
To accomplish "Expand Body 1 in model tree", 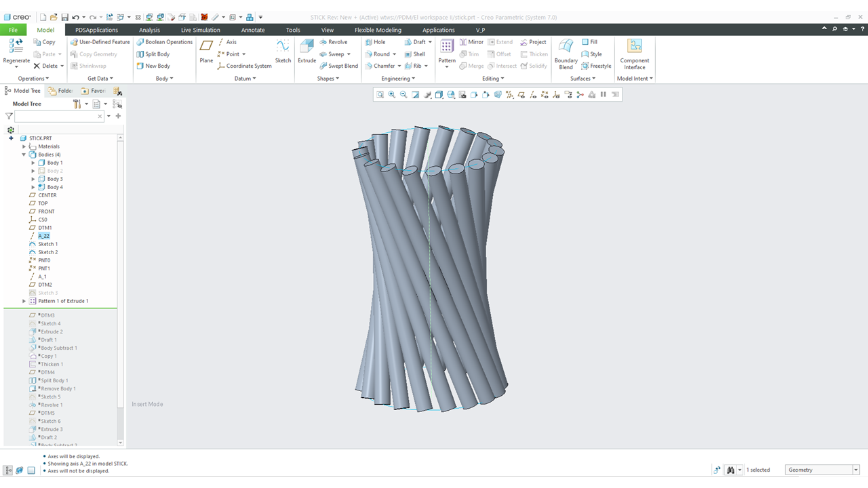I will (x=33, y=163).
